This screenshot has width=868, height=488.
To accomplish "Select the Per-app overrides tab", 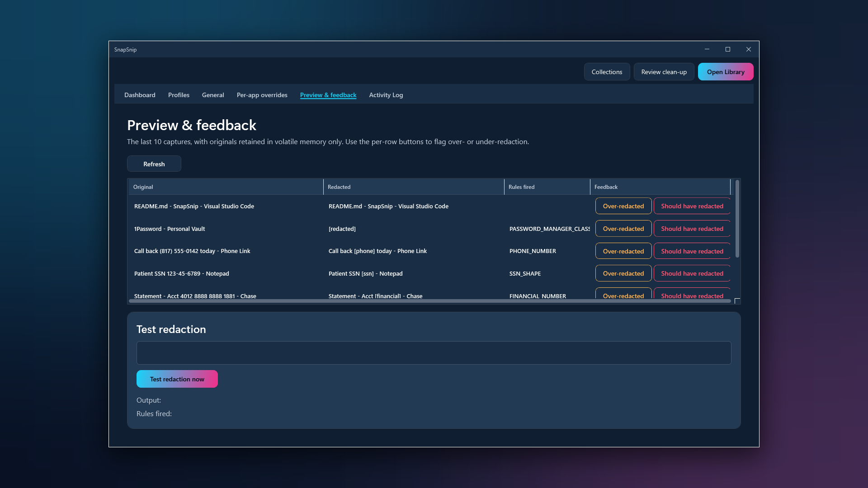I will tap(262, 95).
